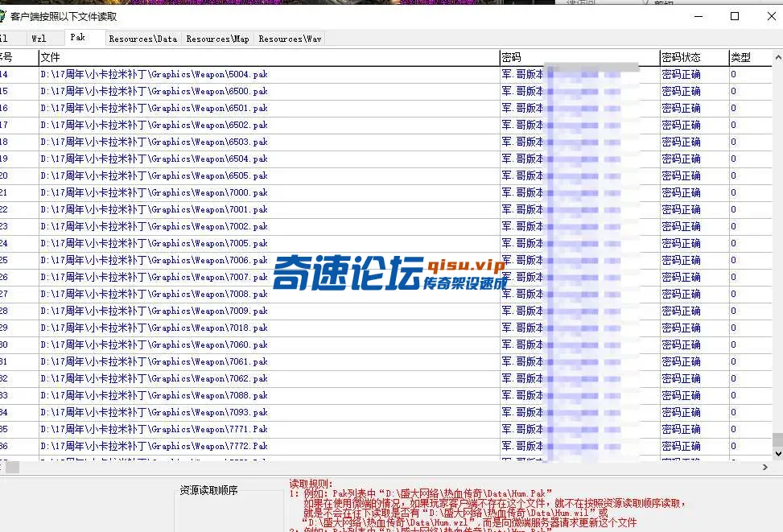Select the row for Weapon\5004.pak

[x=386, y=74]
